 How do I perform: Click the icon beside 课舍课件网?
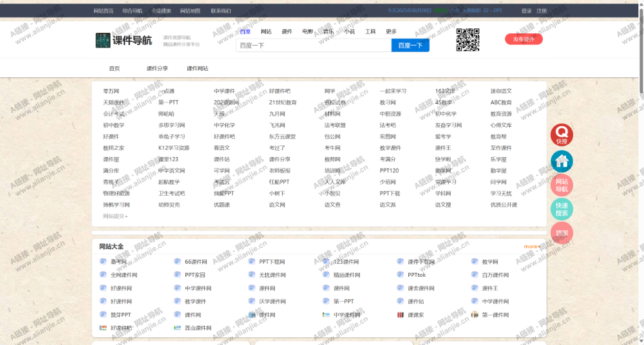pyautogui.click(x=401, y=288)
